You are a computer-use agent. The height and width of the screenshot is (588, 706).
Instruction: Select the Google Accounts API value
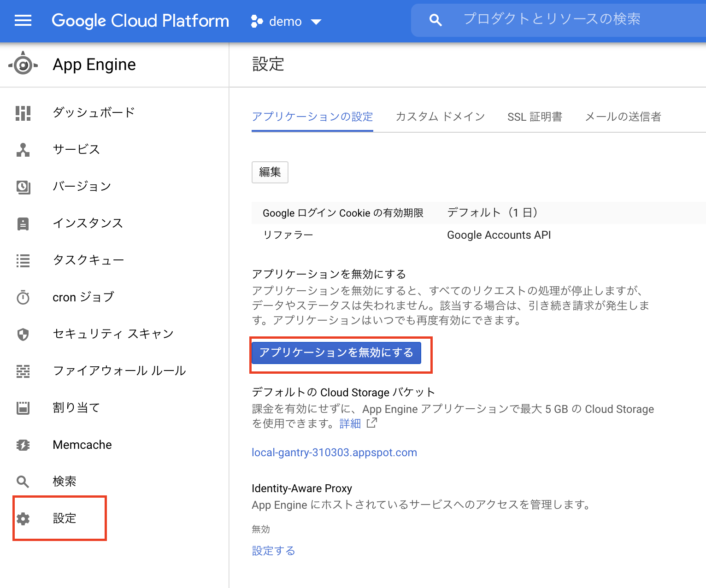click(x=499, y=235)
